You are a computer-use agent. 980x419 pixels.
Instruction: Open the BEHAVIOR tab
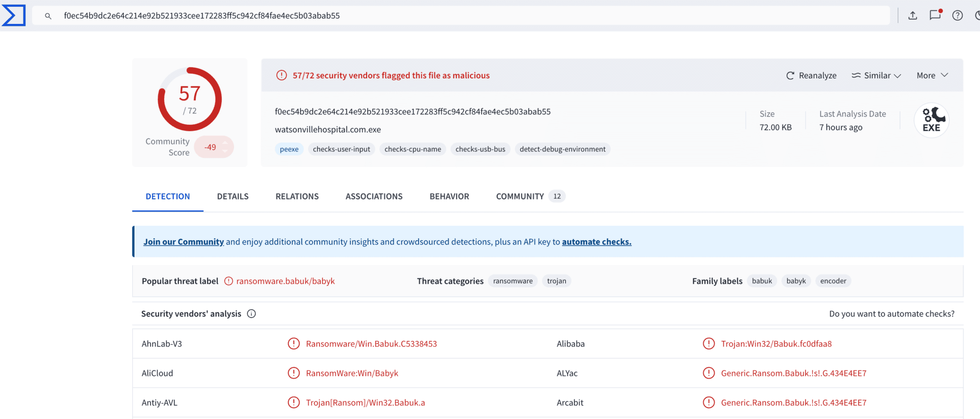pos(449,197)
